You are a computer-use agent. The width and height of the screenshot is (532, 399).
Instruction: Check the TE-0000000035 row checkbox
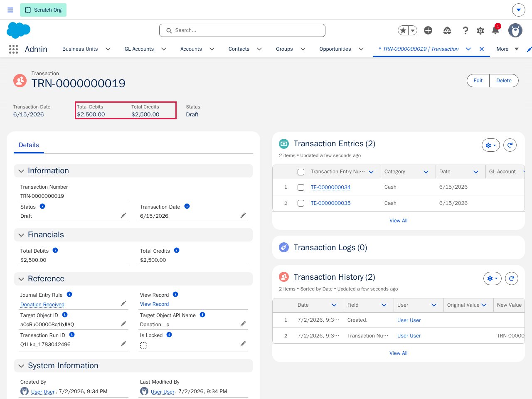click(301, 203)
